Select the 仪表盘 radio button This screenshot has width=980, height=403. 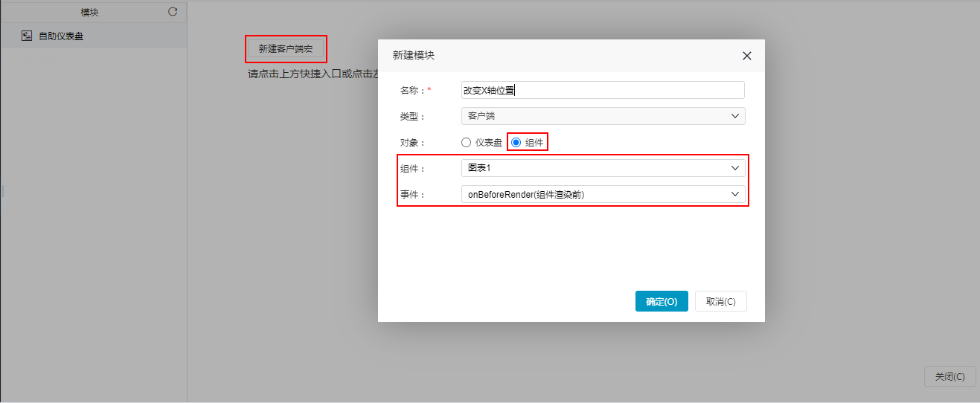466,143
